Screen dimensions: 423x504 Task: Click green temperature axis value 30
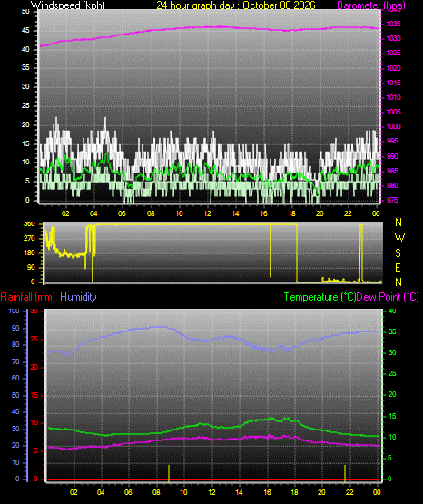tap(392, 352)
